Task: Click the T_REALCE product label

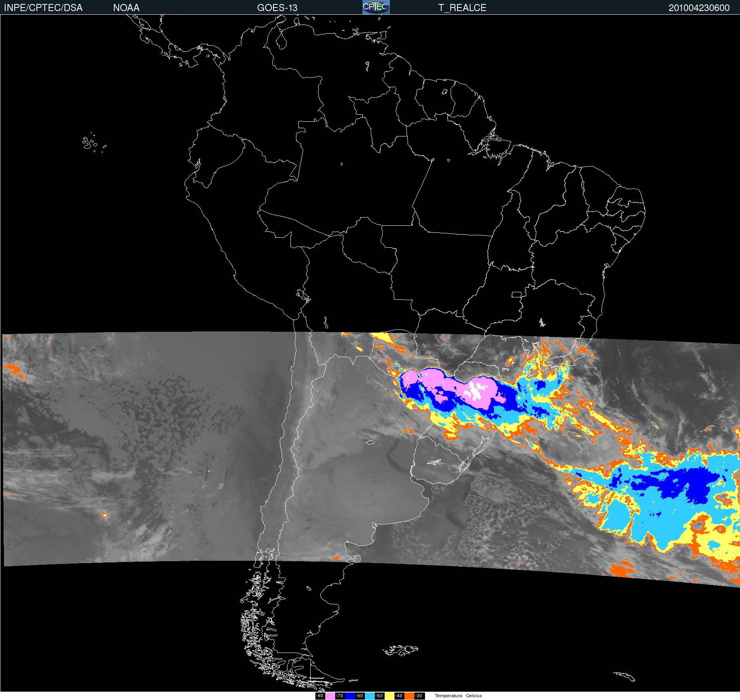Action: coord(462,8)
